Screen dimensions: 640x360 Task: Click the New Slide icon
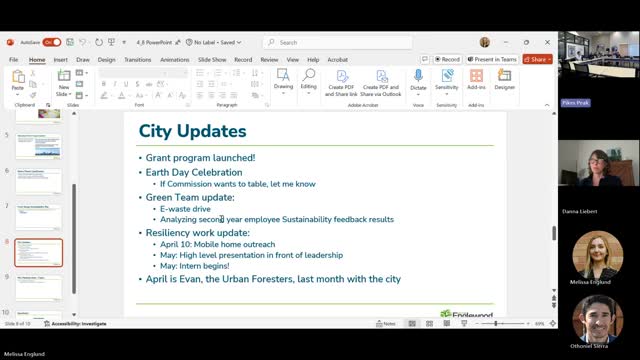(64, 76)
